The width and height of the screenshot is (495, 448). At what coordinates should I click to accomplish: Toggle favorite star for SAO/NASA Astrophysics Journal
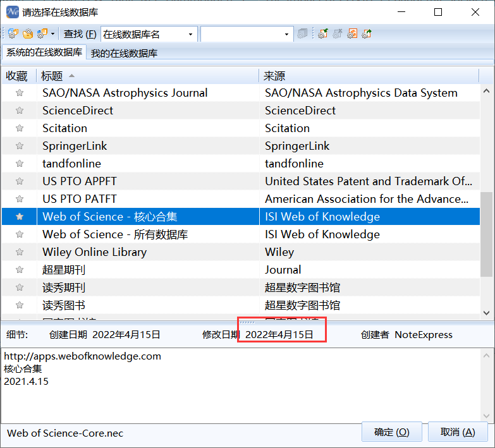20,93
